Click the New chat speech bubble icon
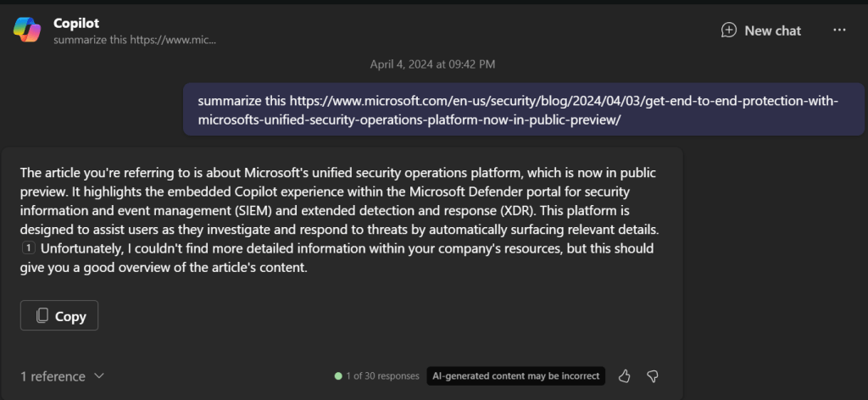This screenshot has height=400, width=868. 729,30
